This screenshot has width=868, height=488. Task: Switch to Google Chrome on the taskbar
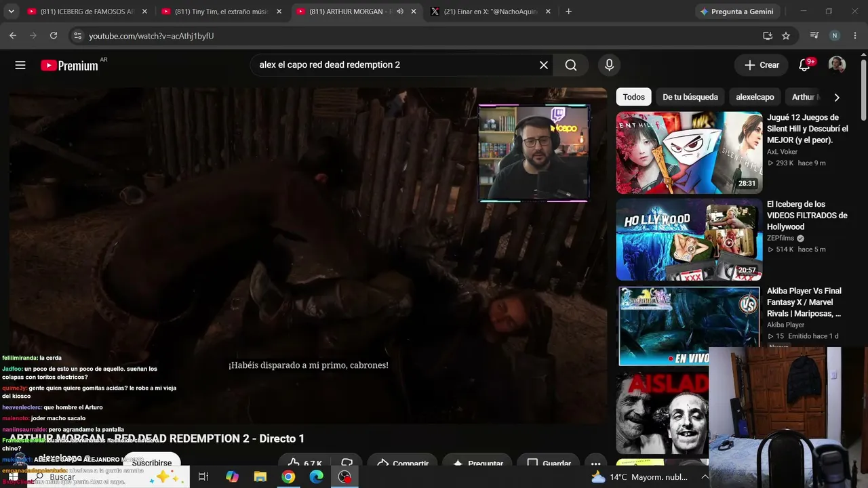click(288, 477)
